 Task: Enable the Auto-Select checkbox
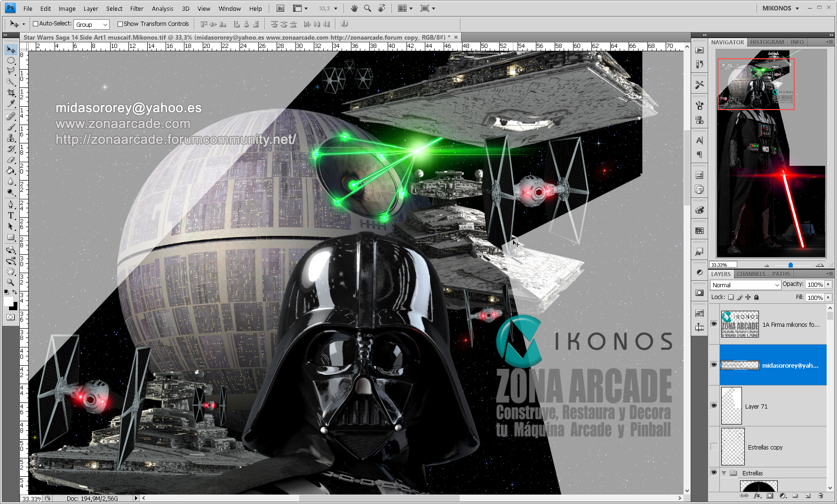point(35,24)
